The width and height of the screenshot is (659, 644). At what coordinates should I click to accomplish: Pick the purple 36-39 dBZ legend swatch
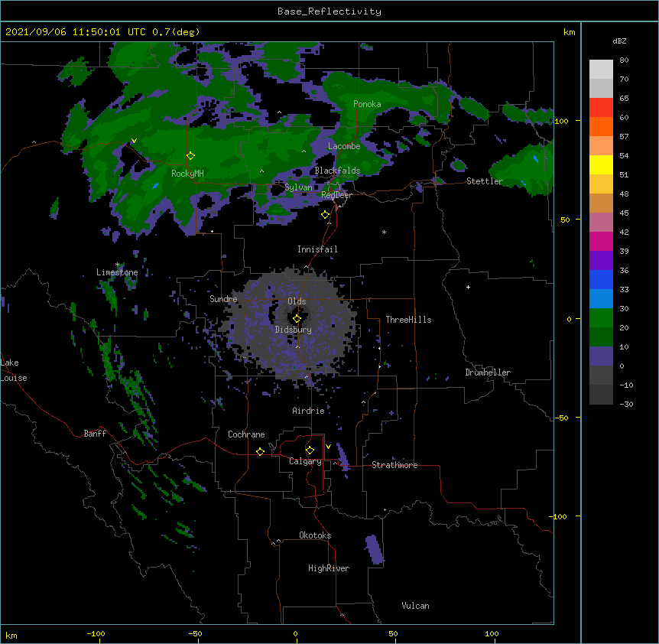tap(601, 260)
